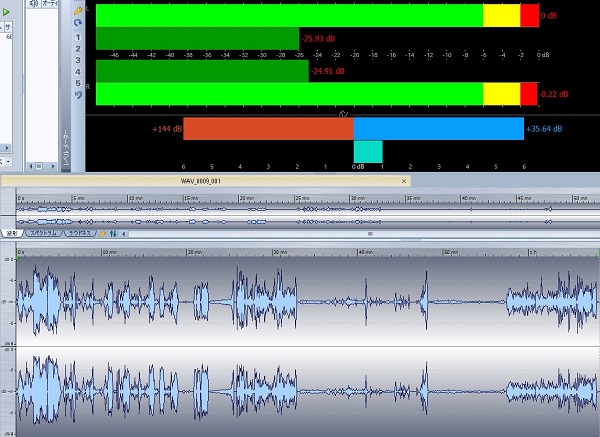Click the 45 mn mark on overview ruler
Viewport: 600px width, 437px height.
[x=524, y=198]
